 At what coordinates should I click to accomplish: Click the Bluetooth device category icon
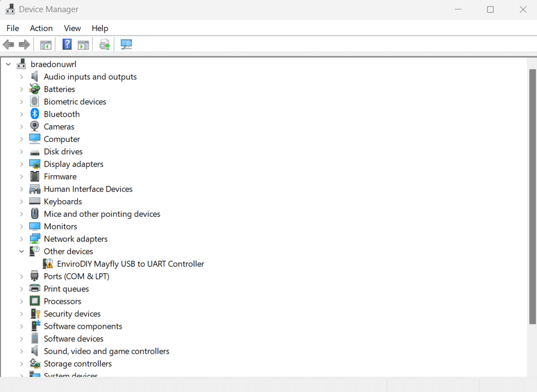point(35,114)
